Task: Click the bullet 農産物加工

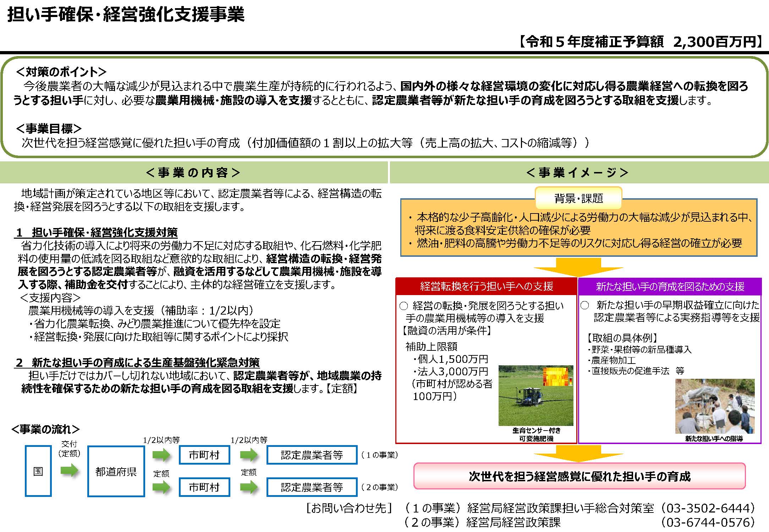Action: coord(611,360)
